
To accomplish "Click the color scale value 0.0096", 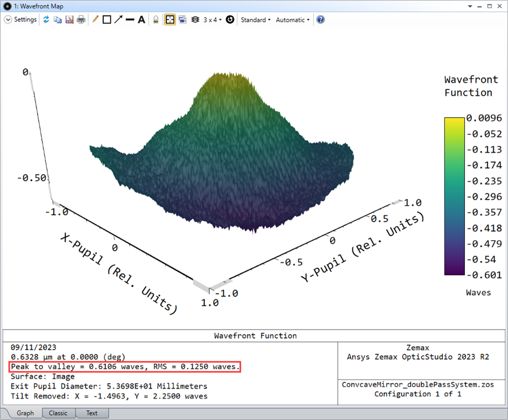I will click(484, 118).
